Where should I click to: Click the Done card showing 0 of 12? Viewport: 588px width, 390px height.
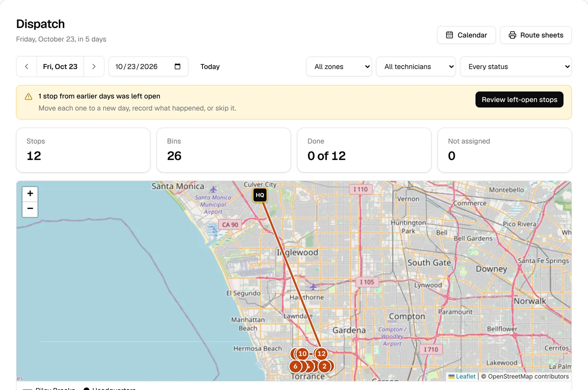coord(364,150)
